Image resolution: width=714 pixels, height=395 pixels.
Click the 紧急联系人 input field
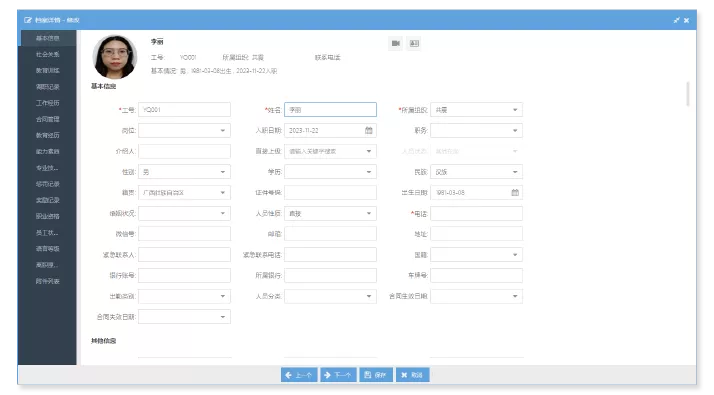[184, 255]
